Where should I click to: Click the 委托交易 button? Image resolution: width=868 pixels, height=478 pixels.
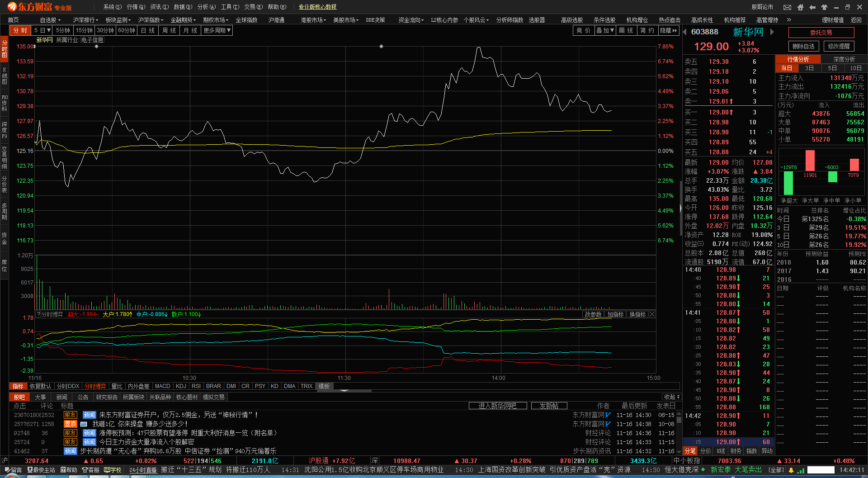[x=821, y=33]
